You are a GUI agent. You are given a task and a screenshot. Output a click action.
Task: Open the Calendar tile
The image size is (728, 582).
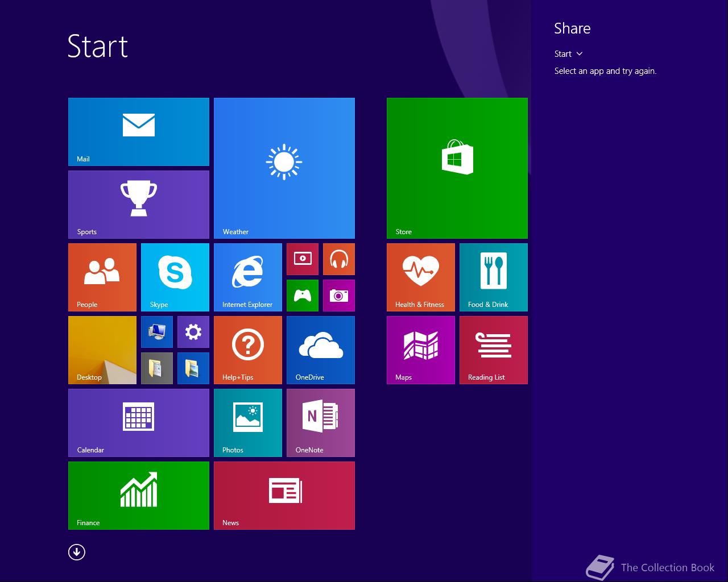click(x=139, y=423)
